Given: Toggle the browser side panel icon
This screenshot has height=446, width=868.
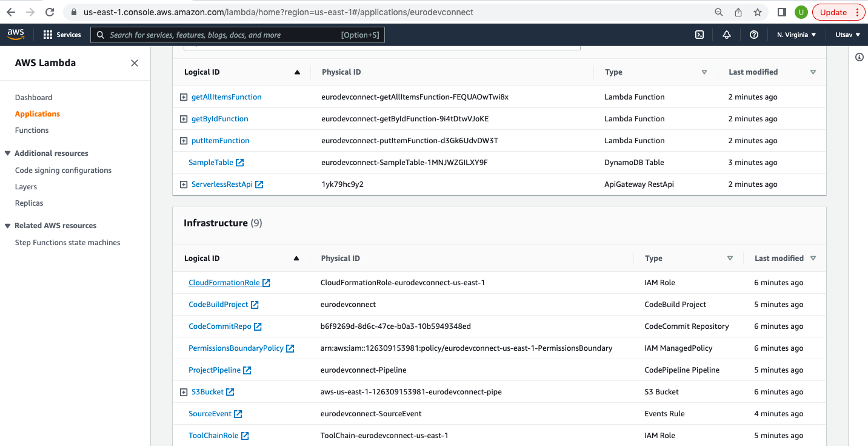Looking at the screenshot, I should 782,12.
